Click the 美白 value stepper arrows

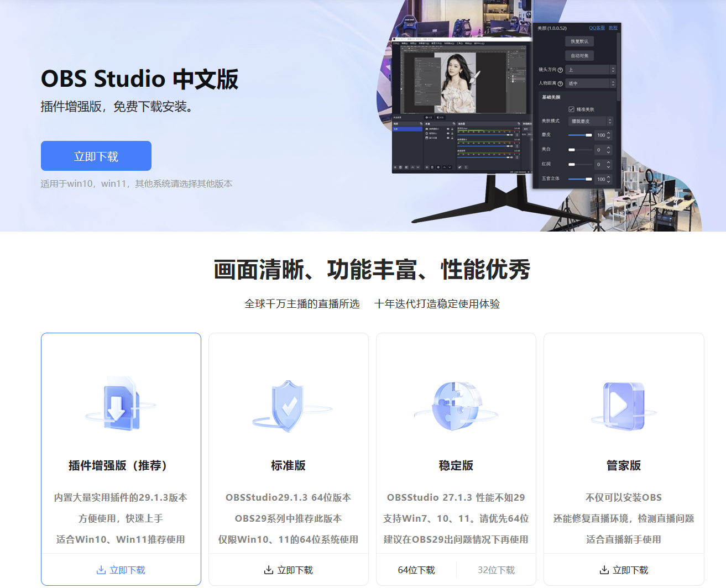(609, 150)
